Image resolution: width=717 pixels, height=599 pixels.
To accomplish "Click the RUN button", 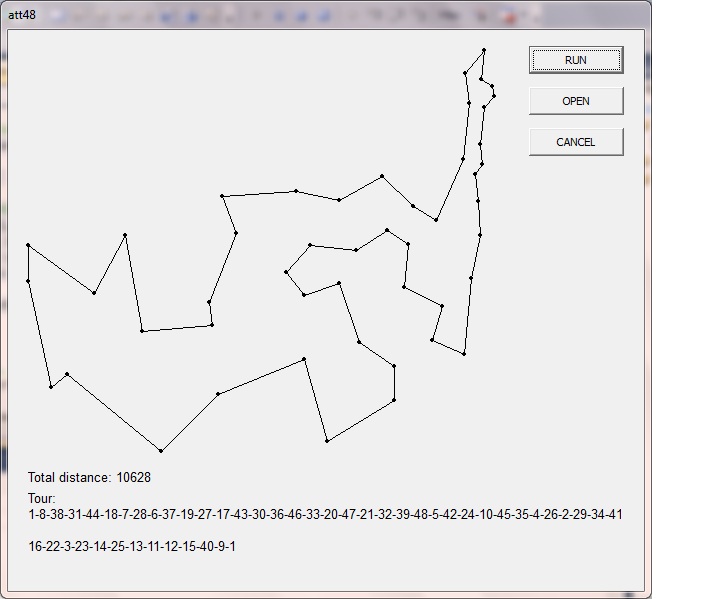I will 576,60.
